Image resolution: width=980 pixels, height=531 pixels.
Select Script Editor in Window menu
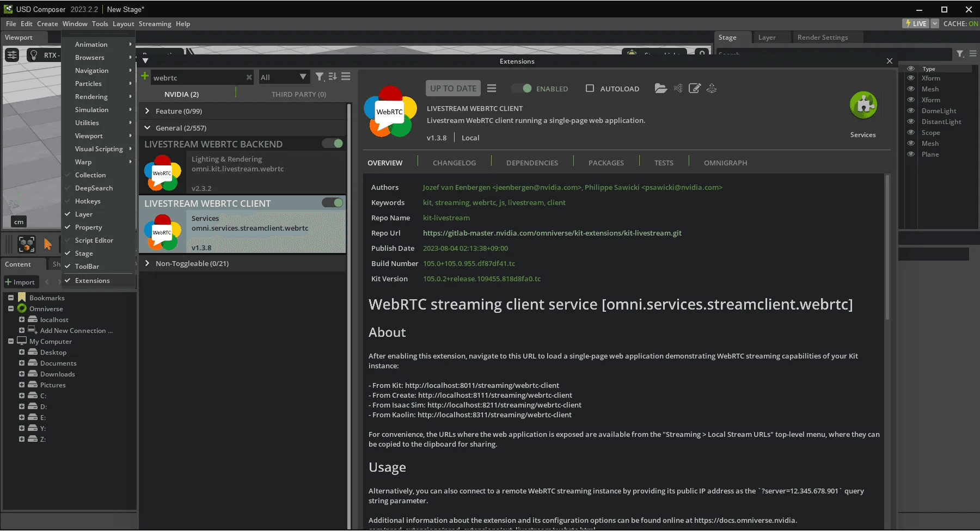click(94, 240)
